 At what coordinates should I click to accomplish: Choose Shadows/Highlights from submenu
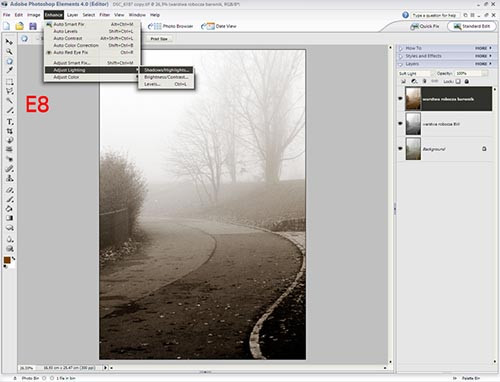[x=166, y=70]
